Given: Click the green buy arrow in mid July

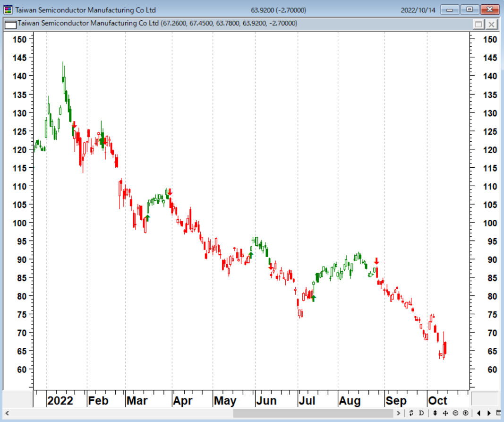Looking at the screenshot, I should point(313,298).
